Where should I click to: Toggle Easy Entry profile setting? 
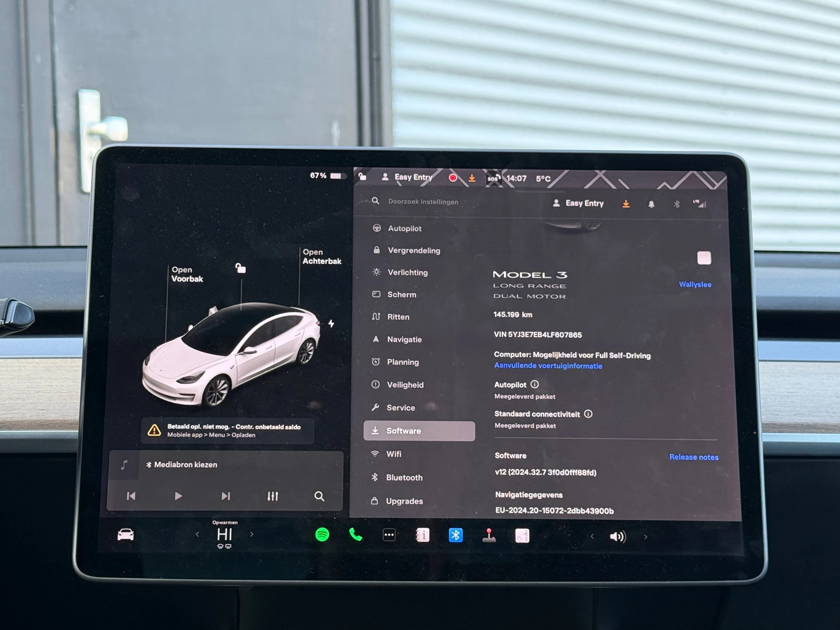click(581, 203)
